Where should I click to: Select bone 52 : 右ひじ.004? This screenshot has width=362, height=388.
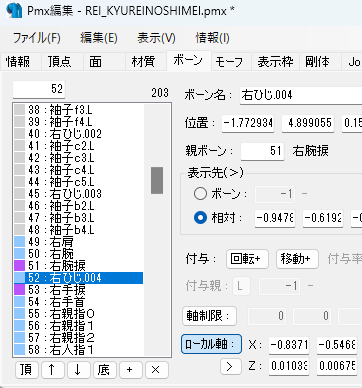coord(79,278)
